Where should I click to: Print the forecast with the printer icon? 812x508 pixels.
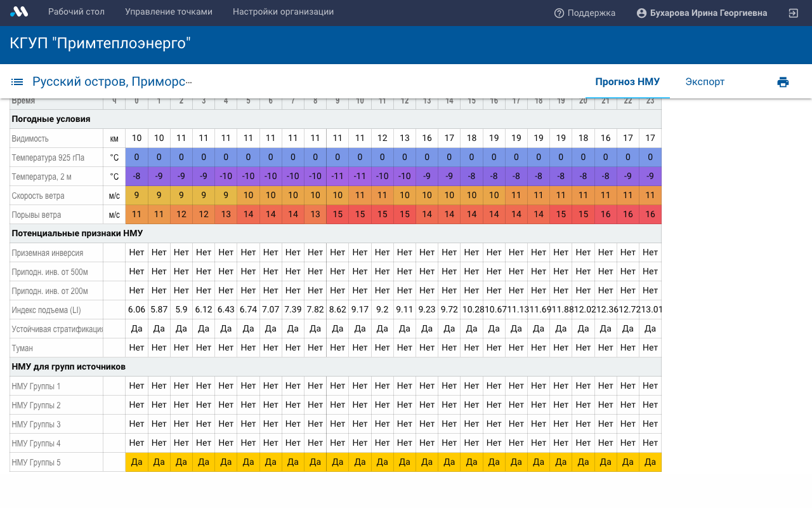pyautogui.click(x=783, y=82)
